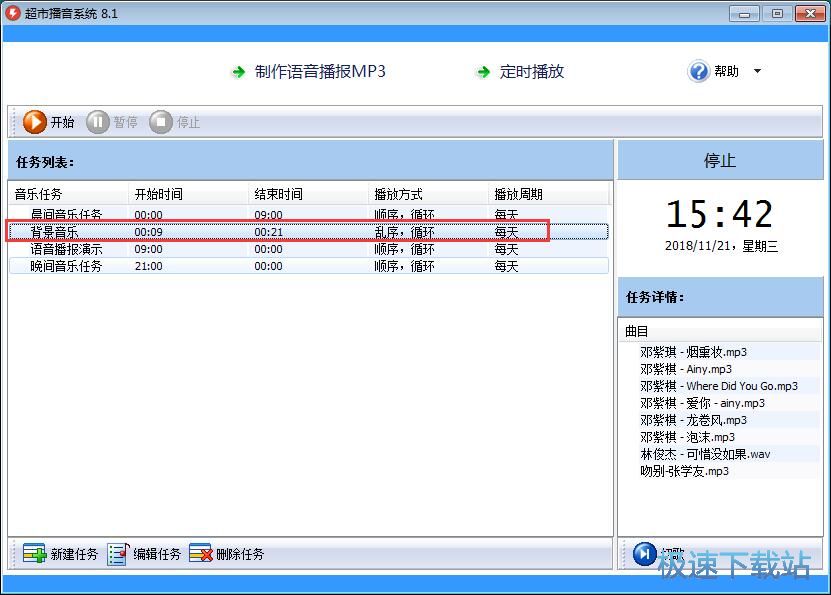
Task: Select track 邓紫琪 - 烟熏妆.mp3
Action: point(693,352)
